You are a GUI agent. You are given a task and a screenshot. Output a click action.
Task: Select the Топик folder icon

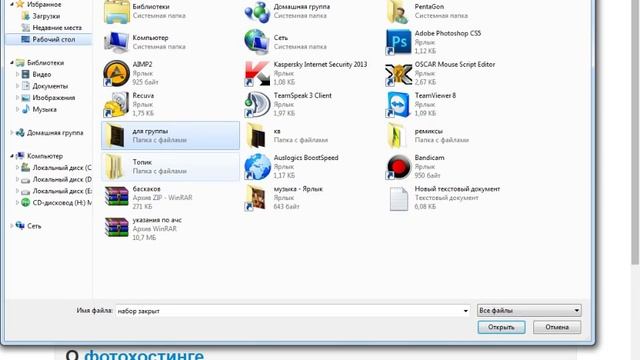click(x=114, y=167)
